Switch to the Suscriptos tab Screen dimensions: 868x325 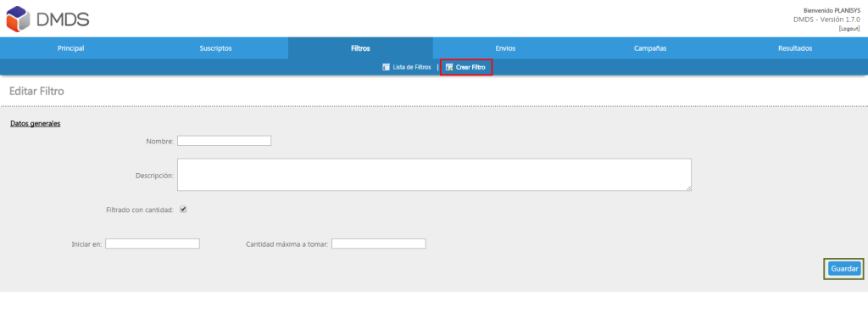216,48
